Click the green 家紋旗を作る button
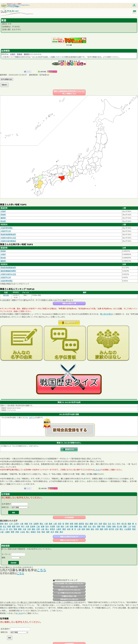Image resolution: width=138 pixels, height=644 pixels. click(69, 449)
